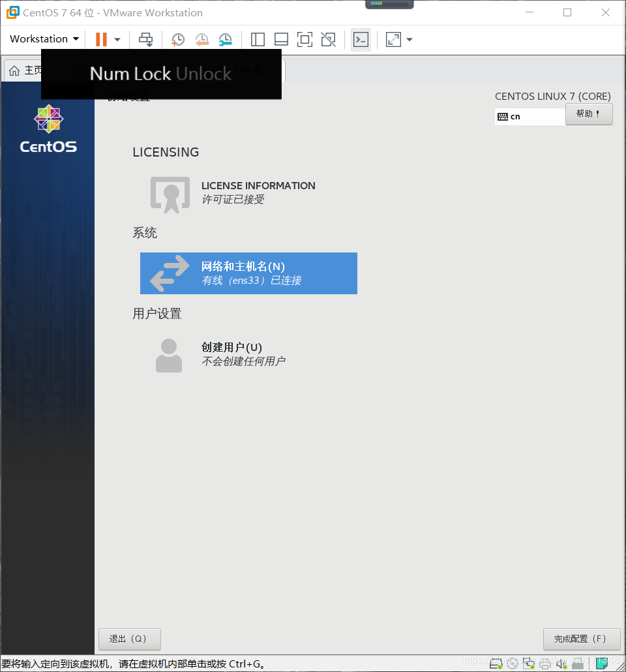
Task: Click the USB controller status icon
Action: [578, 664]
